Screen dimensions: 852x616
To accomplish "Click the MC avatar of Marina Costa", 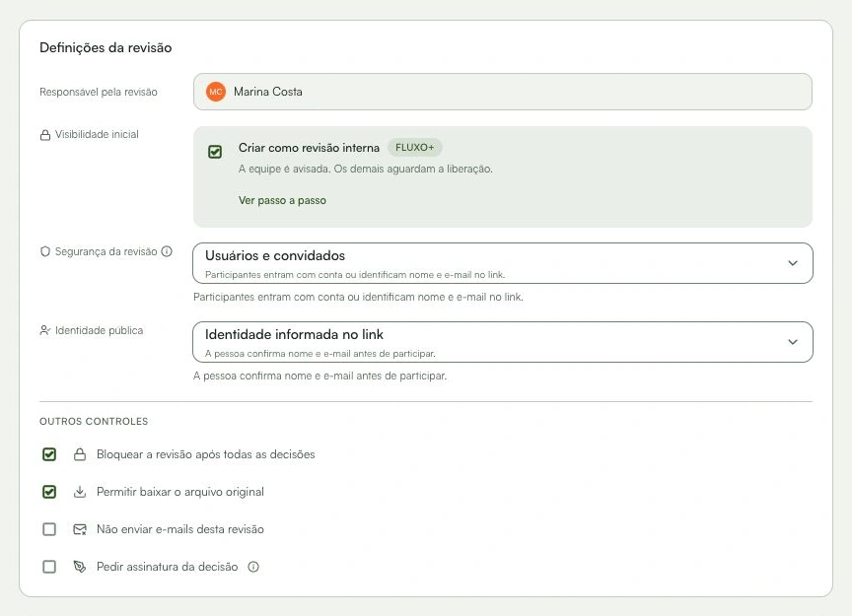I will (x=216, y=92).
